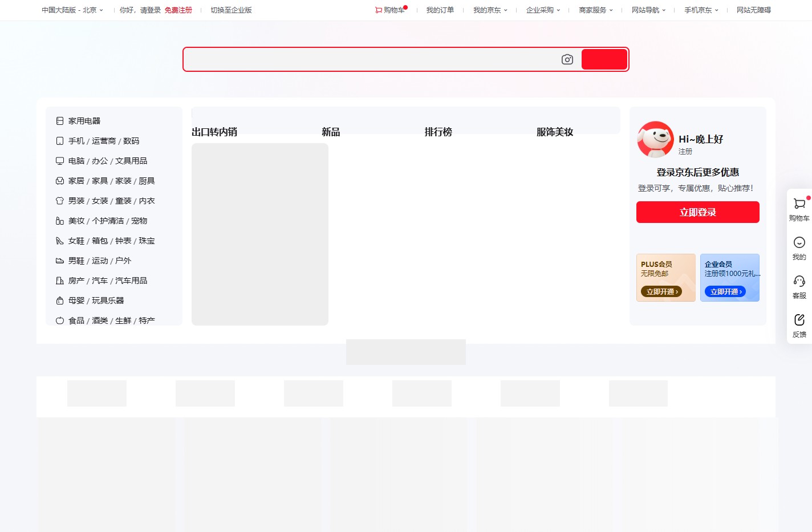Click the 立即登录 red button

coord(698,212)
